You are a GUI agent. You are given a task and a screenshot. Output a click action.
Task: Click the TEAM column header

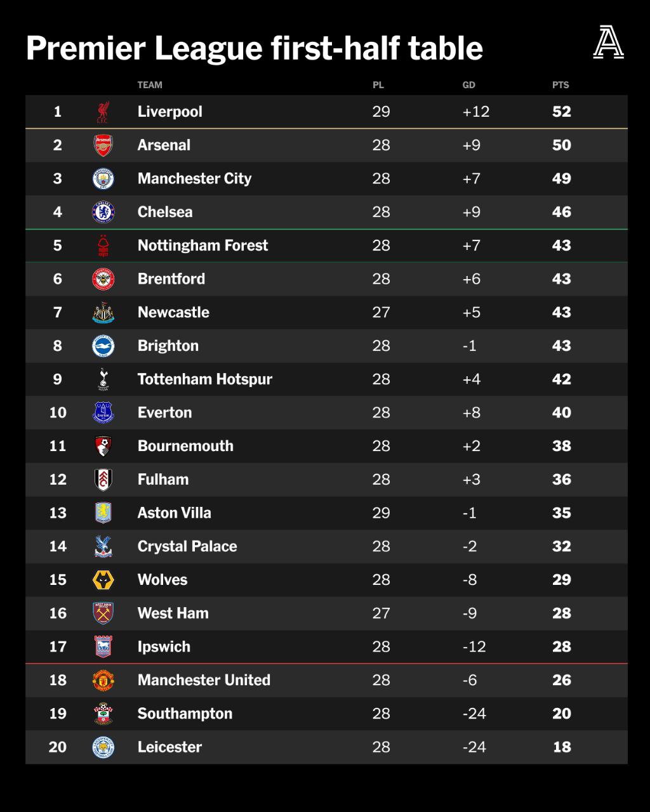tap(150, 85)
